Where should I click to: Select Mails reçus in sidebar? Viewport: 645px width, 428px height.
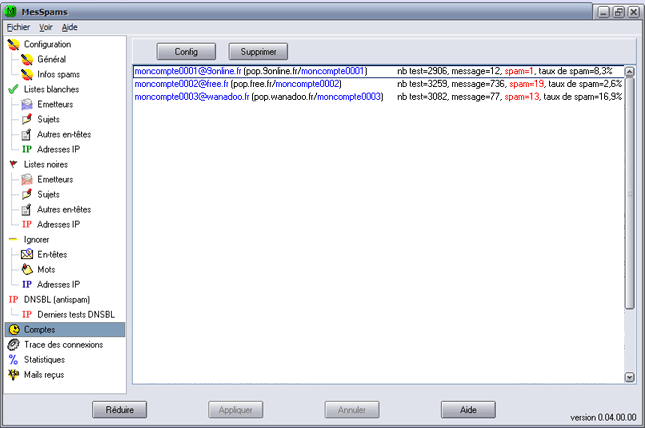click(x=45, y=375)
